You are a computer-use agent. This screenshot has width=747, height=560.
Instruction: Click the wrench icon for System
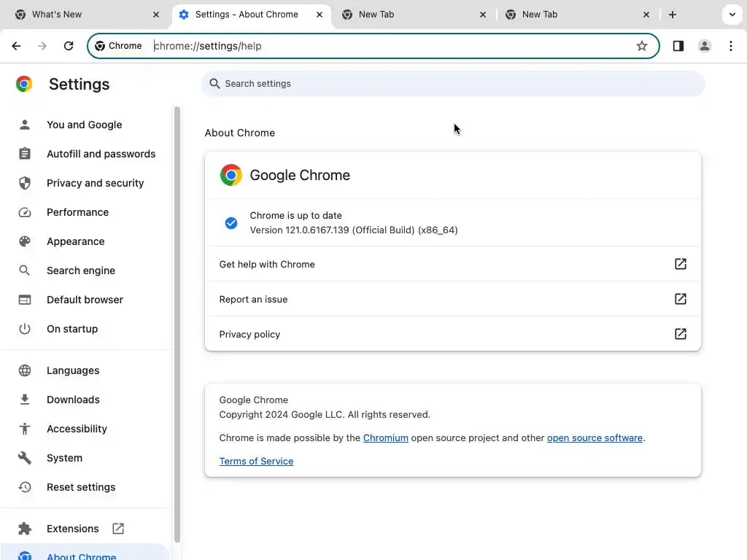pos(25,458)
